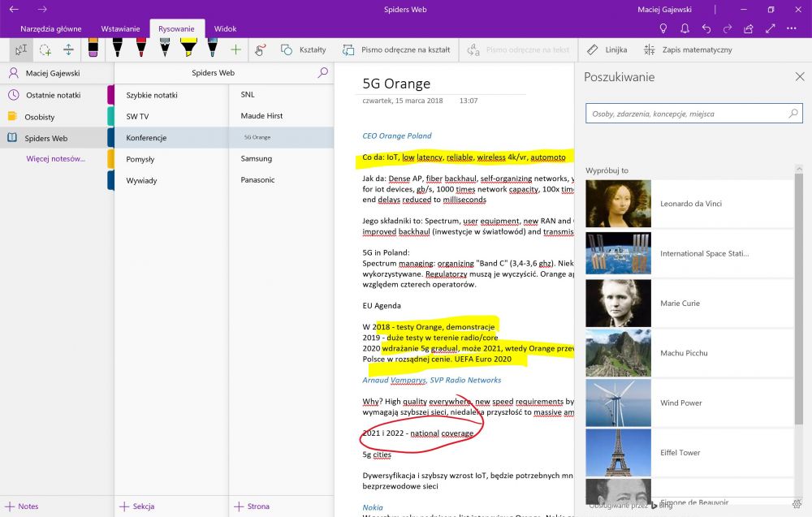
Task: Open the Eiffel Tower suggestion
Action: point(689,452)
